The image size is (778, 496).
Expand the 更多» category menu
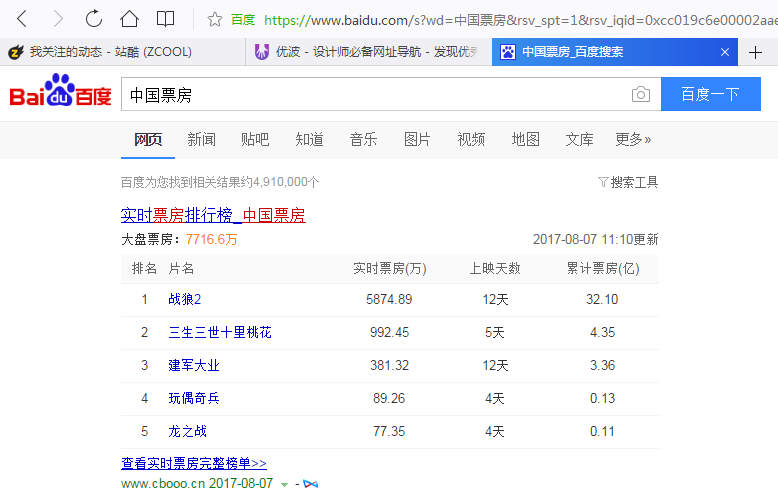(633, 139)
